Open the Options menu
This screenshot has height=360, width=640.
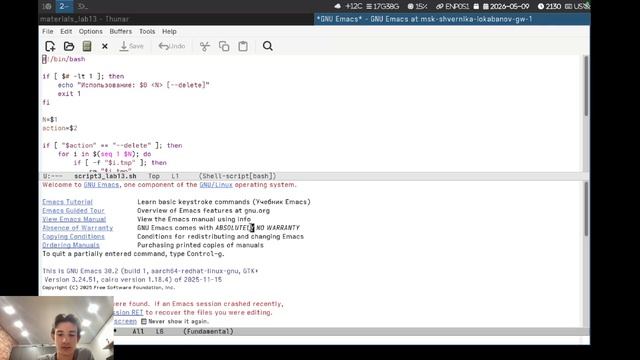[x=91, y=31]
